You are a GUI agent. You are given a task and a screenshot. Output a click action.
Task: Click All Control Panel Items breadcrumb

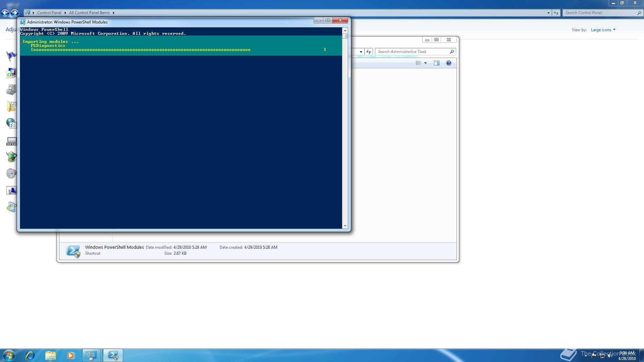(x=89, y=13)
